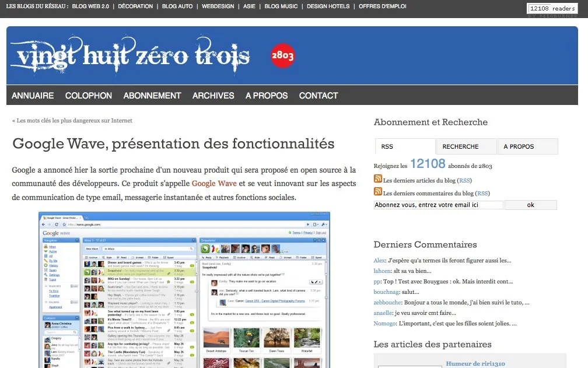Open the COLOPHON page

[x=89, y=96]
